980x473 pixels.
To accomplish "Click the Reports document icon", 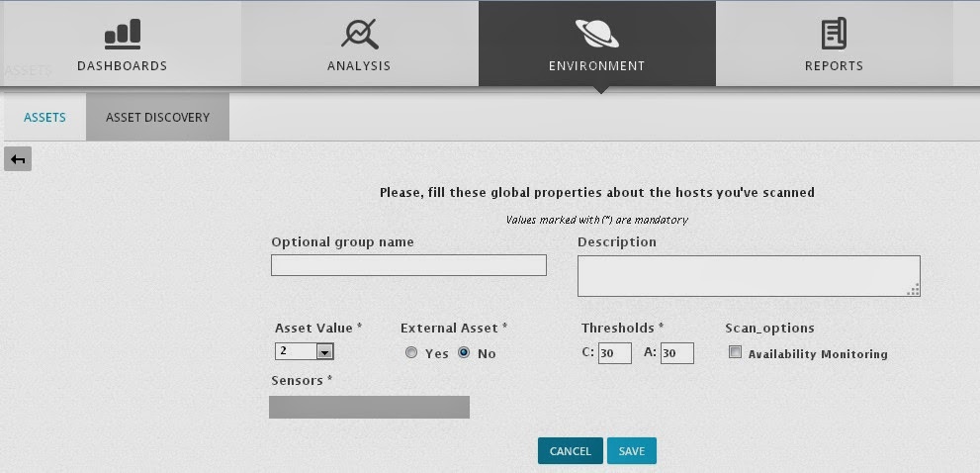I will tap(834, 34).
